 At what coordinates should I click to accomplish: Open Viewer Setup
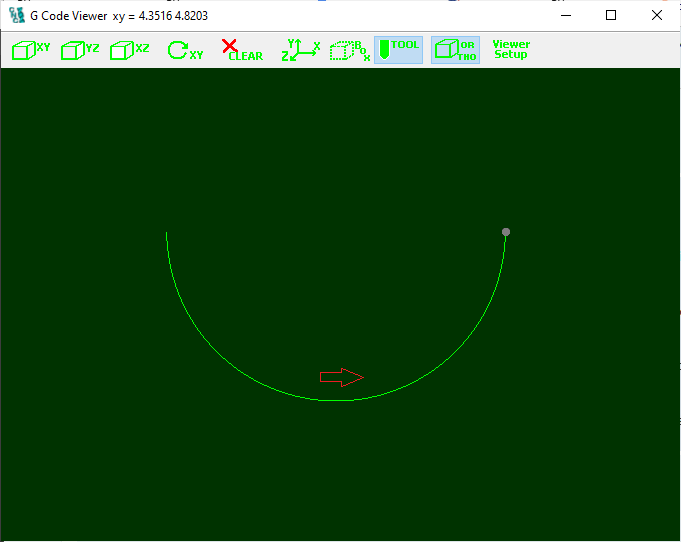coord(511,50)
